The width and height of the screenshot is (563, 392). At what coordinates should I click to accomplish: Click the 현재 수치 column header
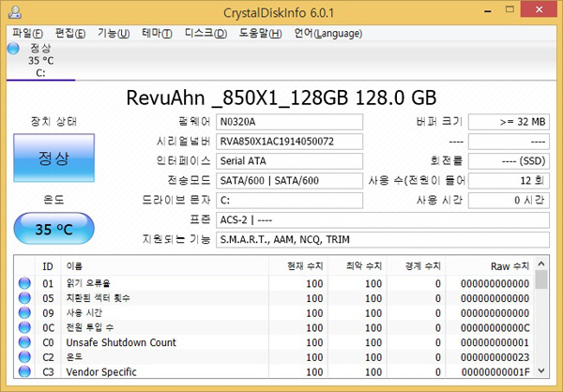pyautogui.click(x=298, y=266)
